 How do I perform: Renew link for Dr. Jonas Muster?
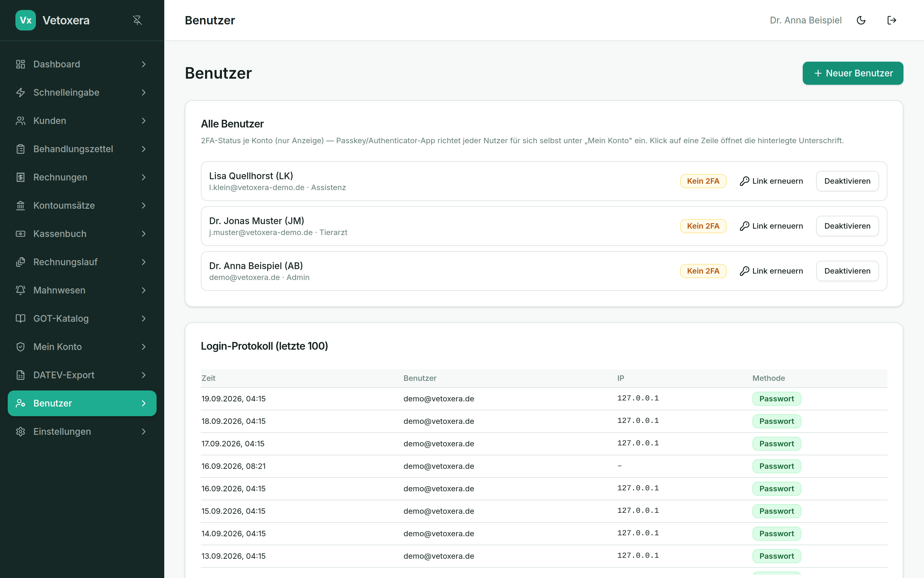[771, 226]
